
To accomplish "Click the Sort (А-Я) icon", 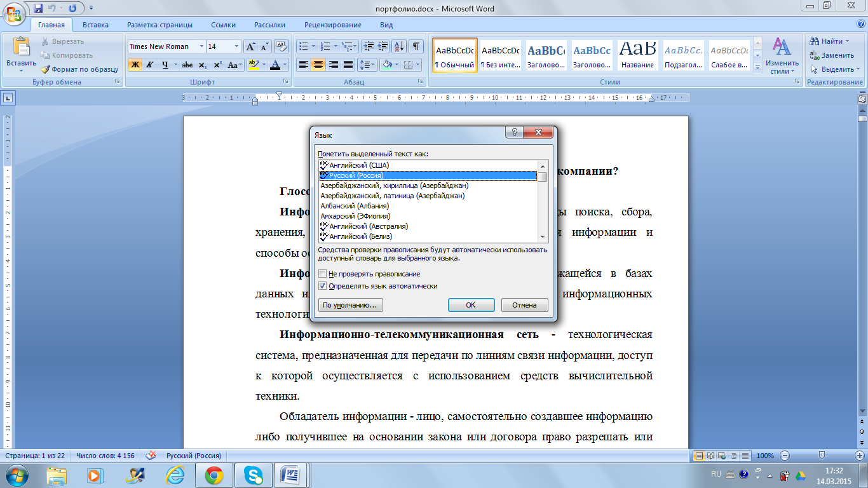I will [400, 46].
